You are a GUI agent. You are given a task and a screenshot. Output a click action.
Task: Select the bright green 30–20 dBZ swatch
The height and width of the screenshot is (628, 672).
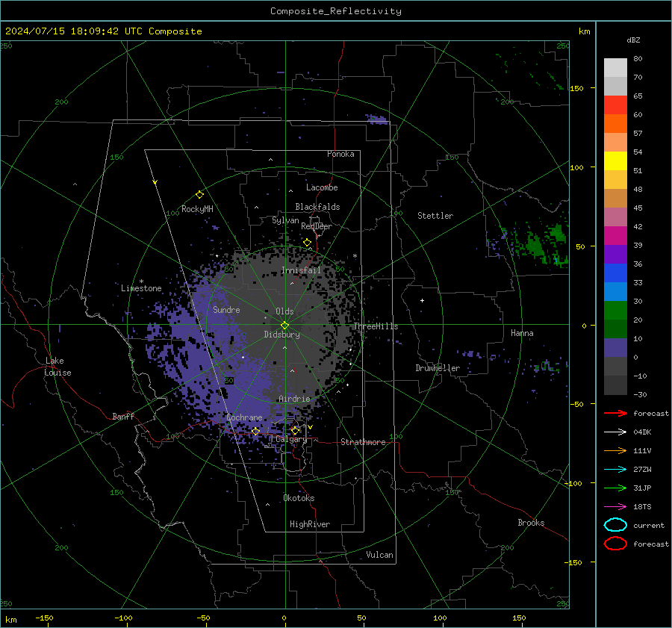click(615, 311)
